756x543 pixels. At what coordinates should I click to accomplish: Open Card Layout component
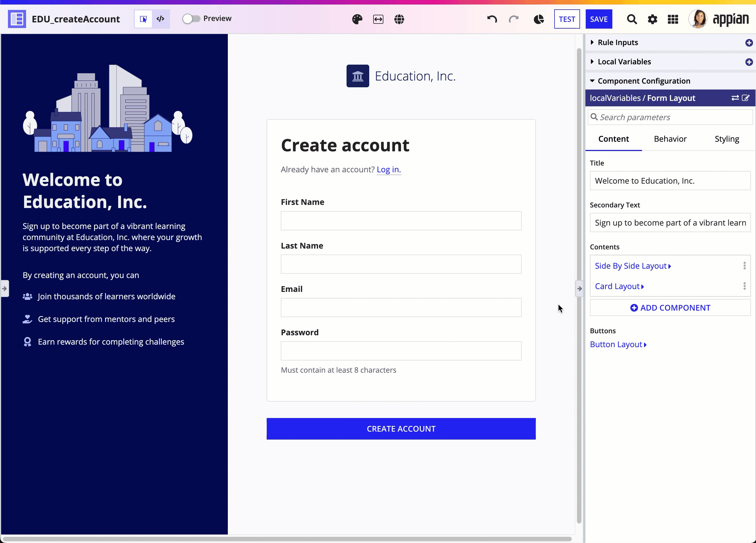coord(619,286)
